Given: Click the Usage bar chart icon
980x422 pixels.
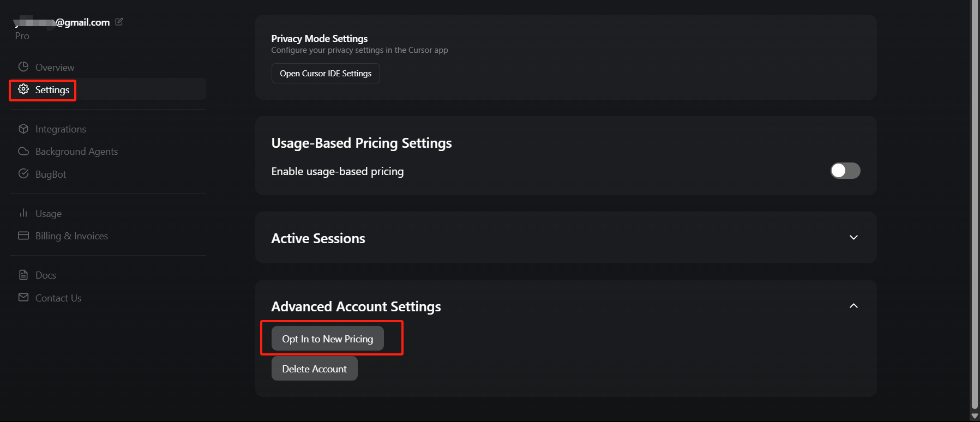Looking at the screenshot, I should point(23,213).
